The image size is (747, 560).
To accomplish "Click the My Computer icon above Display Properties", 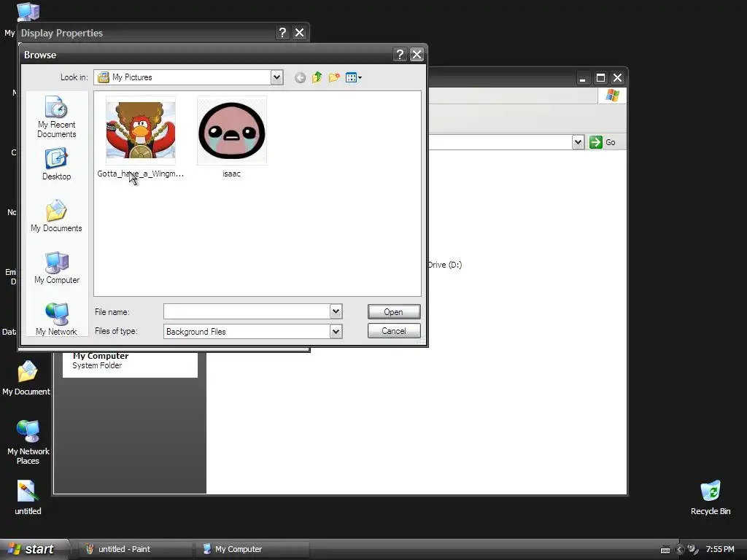I will (x=28, y=12).
